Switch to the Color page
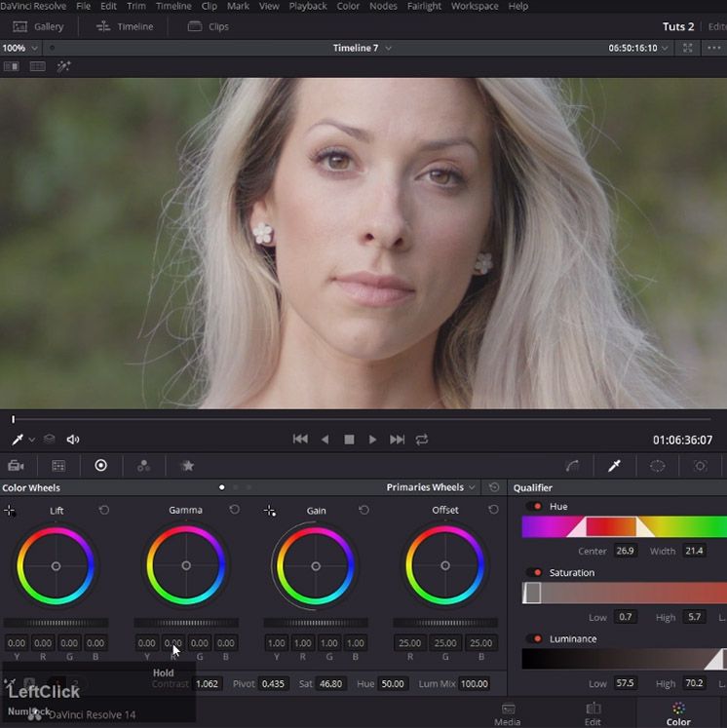Viewport: 727px width, 728px height. pos(678,714)
